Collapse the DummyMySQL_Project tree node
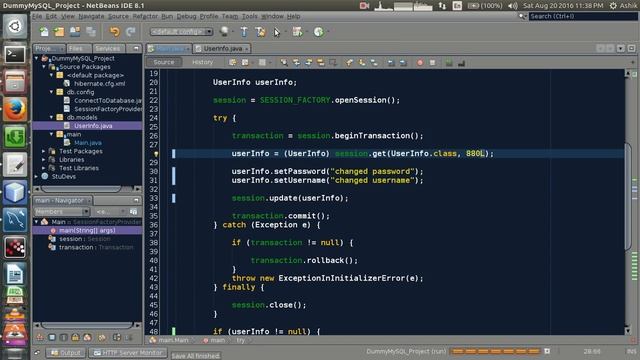Screen dimensions: 640x360 coord(37,58)
